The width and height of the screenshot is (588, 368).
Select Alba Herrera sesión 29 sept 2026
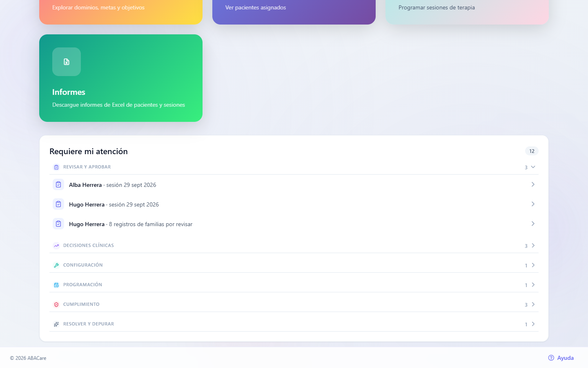pos(294,184)
